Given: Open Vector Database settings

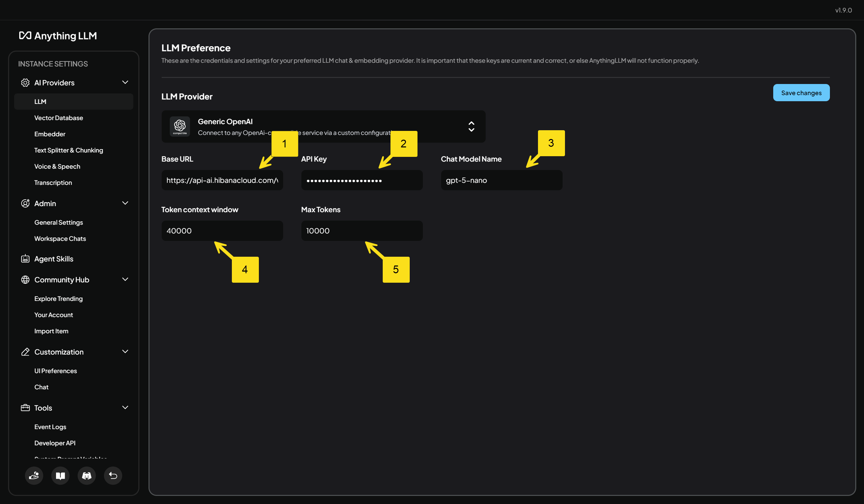Looking at the screenshot, I should click(x=59, y=118).
